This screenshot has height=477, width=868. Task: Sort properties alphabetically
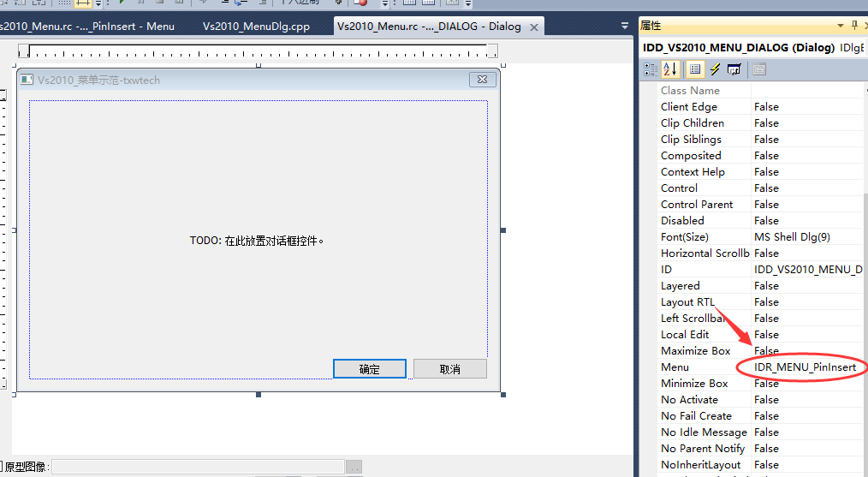coord(669,69)
